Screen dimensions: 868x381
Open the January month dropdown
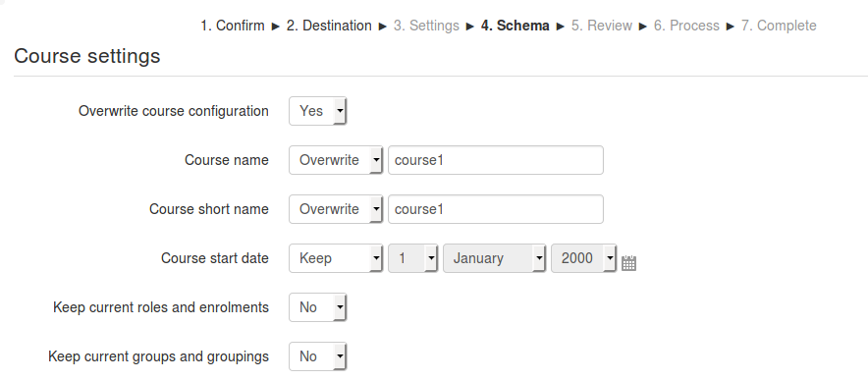[x=494, y=258]
